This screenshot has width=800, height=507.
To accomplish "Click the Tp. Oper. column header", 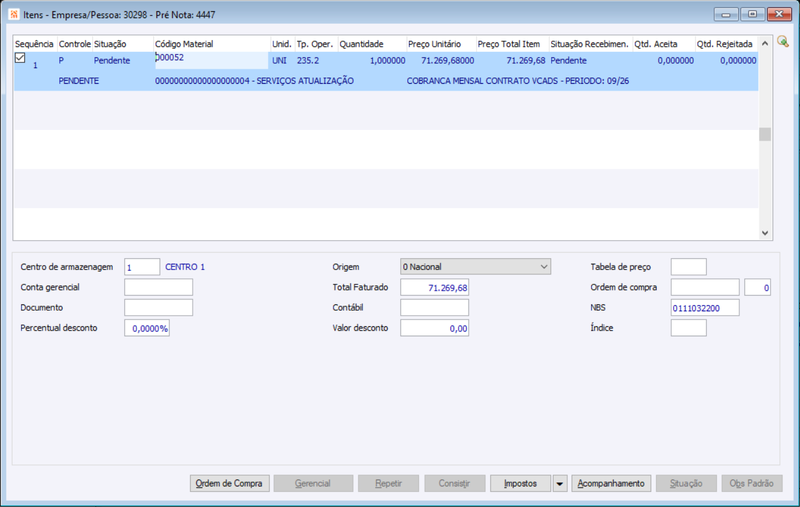I will 316,44.
